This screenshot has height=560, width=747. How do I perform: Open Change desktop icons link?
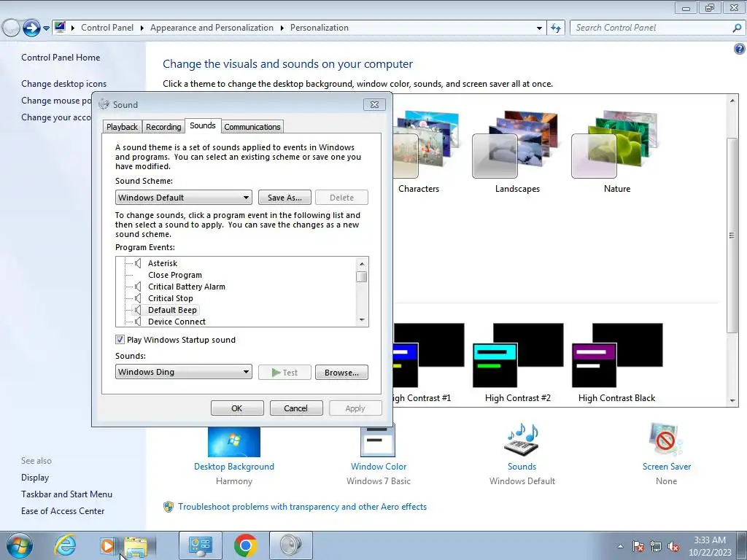click(x=64, y=84)
